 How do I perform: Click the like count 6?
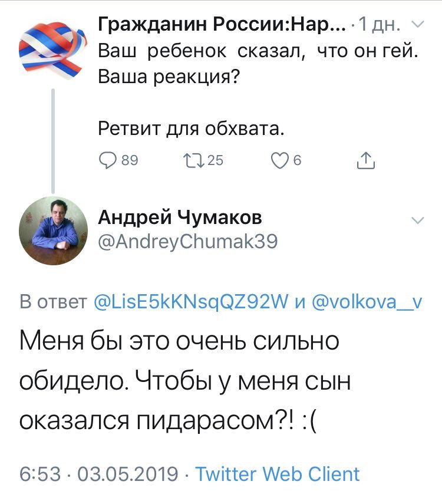tap(297, 160)
